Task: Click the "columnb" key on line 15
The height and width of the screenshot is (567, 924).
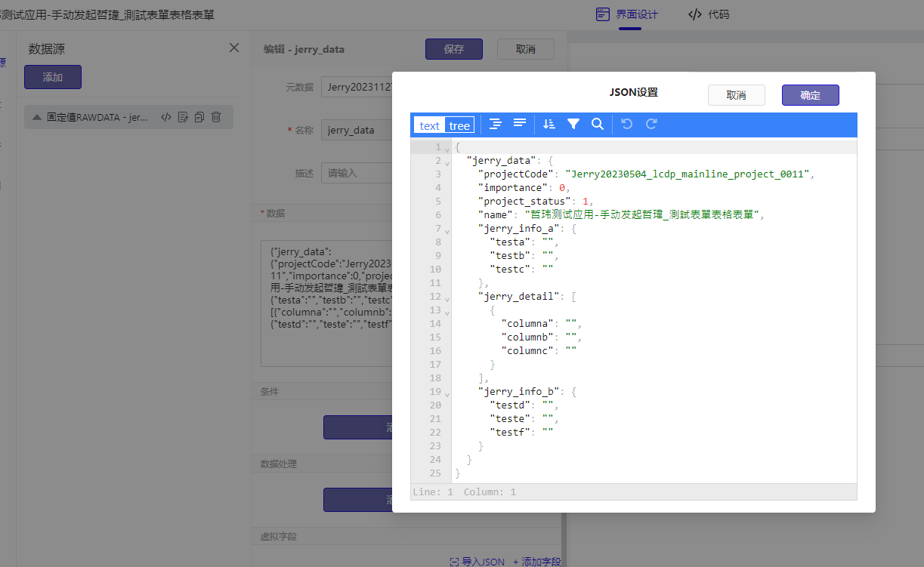Action: click(x=528, y=337)
